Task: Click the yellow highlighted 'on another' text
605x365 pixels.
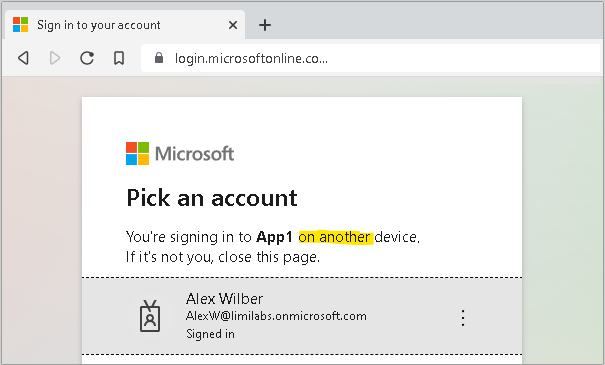Action: tap(335, 237)
